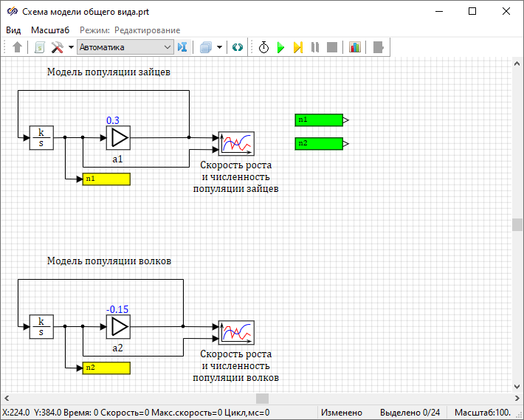Open the Вид menu
Image resolution: width=524 pixels, height=420 pixels.
[14, 30]
